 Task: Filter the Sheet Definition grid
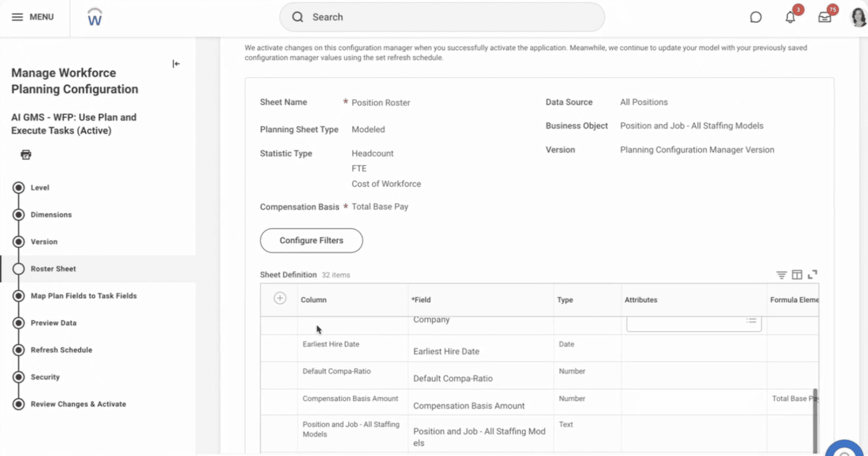pyautogui.click(x=781, y=275)
